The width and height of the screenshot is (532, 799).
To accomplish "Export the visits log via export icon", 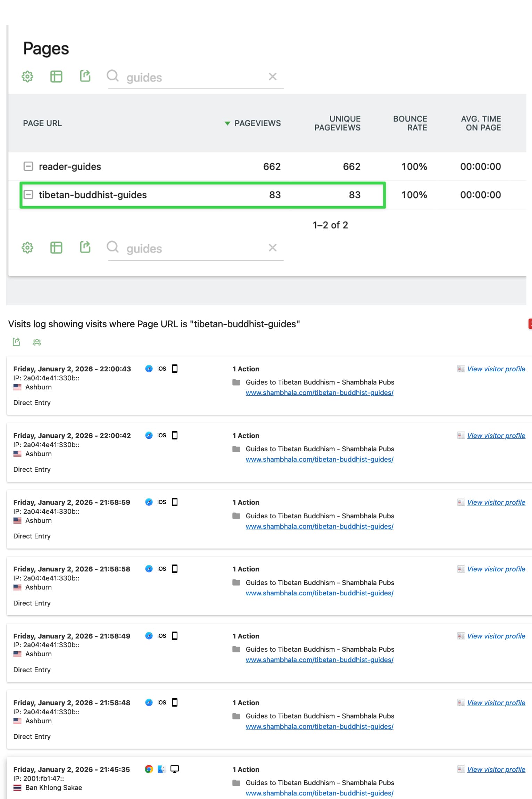I will click(x=16, y=342).
